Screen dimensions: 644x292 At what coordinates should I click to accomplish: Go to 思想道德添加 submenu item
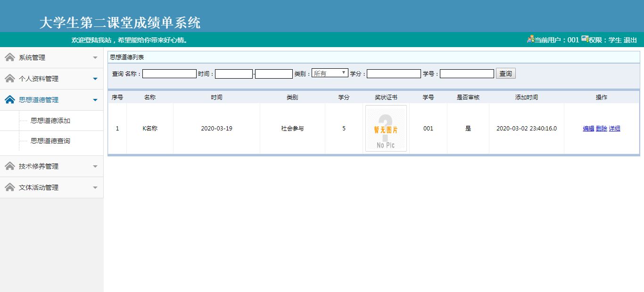click(50, 121)
